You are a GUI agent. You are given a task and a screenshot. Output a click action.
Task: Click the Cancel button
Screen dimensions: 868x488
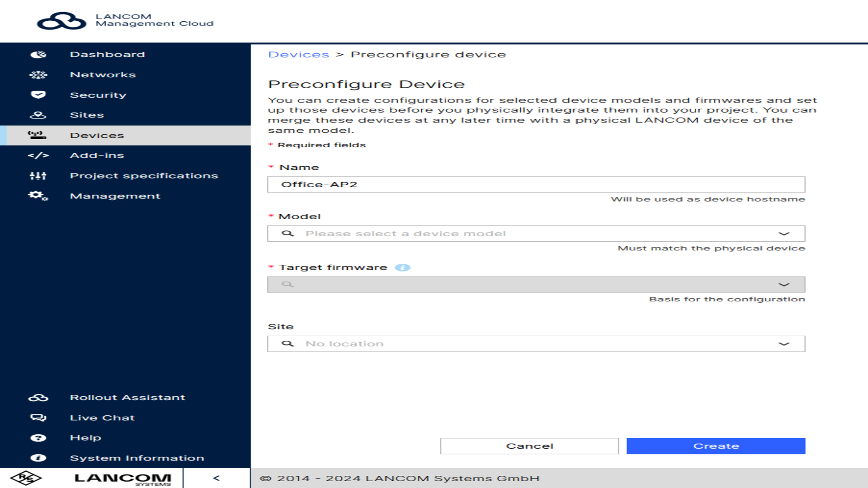(529, 446)
